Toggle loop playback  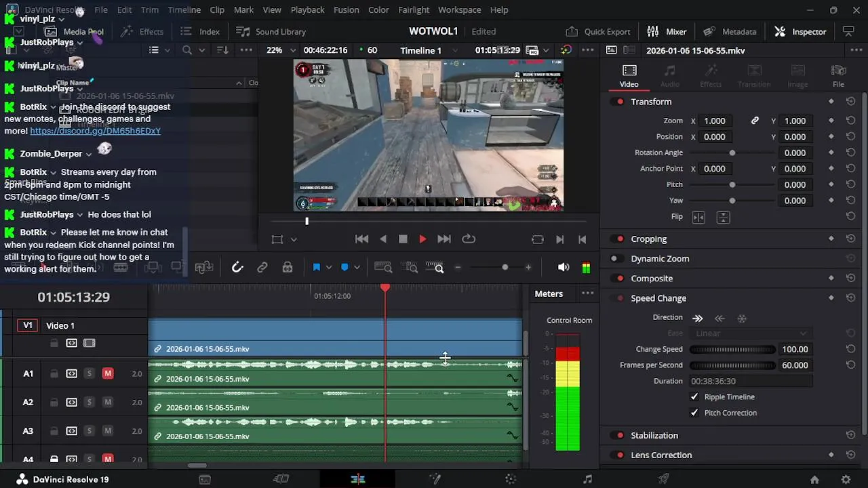click(x=469, y=239)
